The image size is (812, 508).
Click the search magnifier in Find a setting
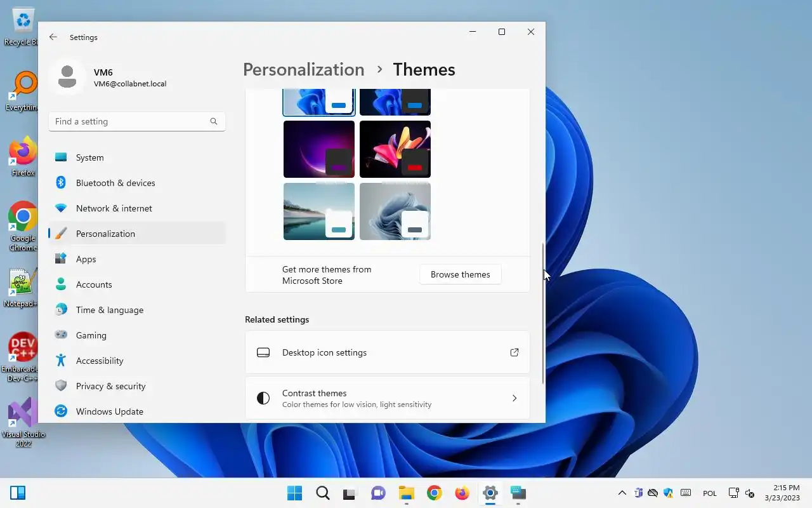click(x=214, y=121)
